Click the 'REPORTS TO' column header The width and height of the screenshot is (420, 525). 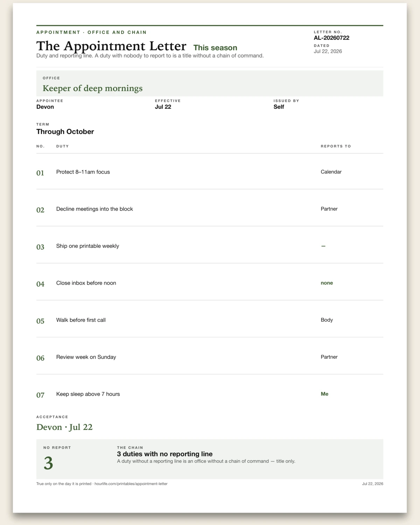[336, 146]
